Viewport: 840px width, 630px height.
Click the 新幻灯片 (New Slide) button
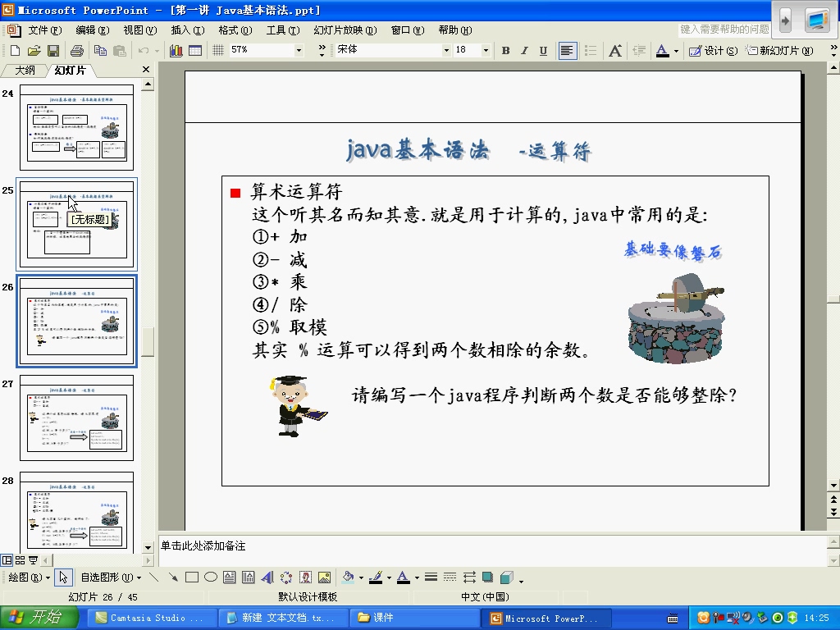780,50
